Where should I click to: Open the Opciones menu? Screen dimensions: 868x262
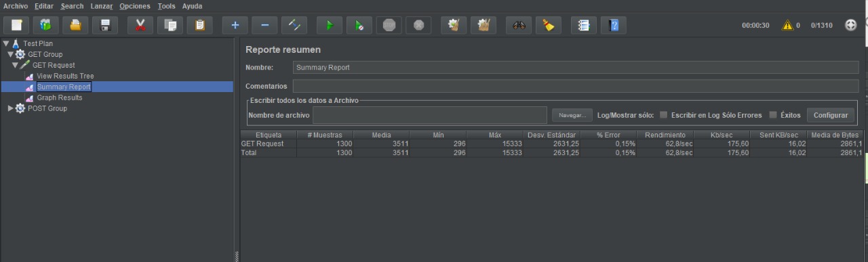[x=135, y=6]
